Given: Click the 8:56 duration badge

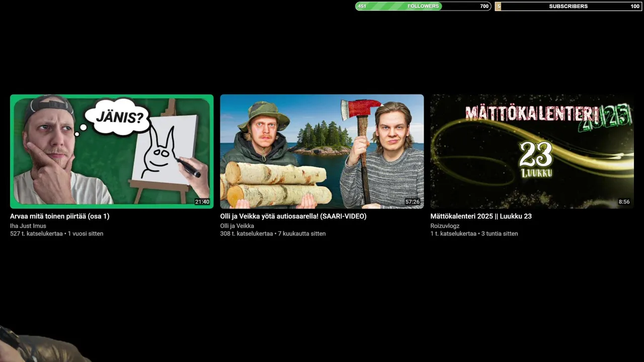Looking at the screenshot, I should coord(624,202).
